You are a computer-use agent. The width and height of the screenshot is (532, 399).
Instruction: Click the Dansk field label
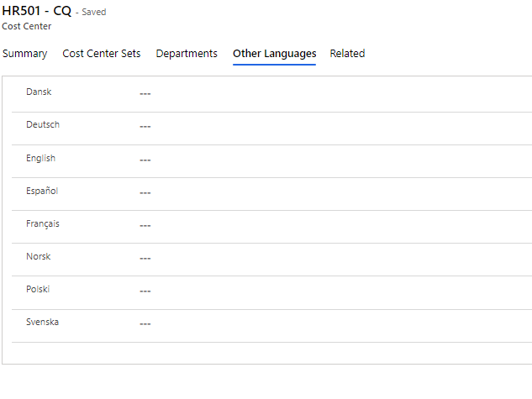pos(39,92)
